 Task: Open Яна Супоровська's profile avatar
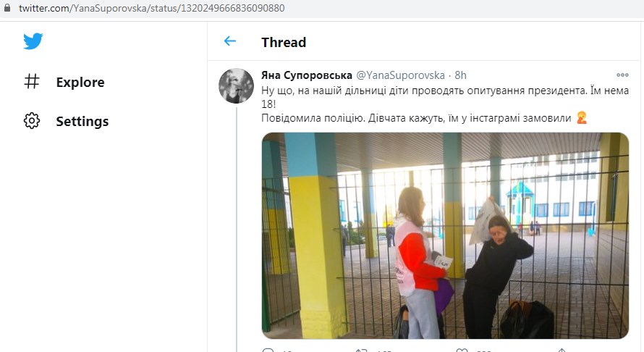236,85
